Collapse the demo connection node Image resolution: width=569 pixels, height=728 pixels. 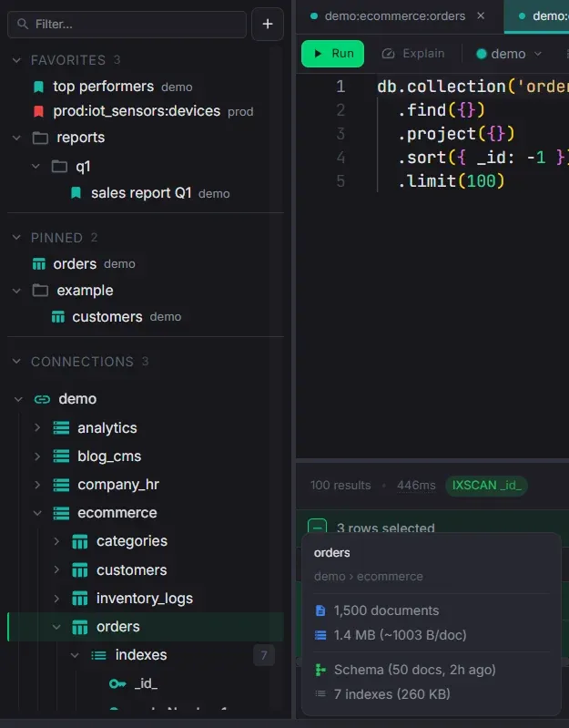click(18, 399)
